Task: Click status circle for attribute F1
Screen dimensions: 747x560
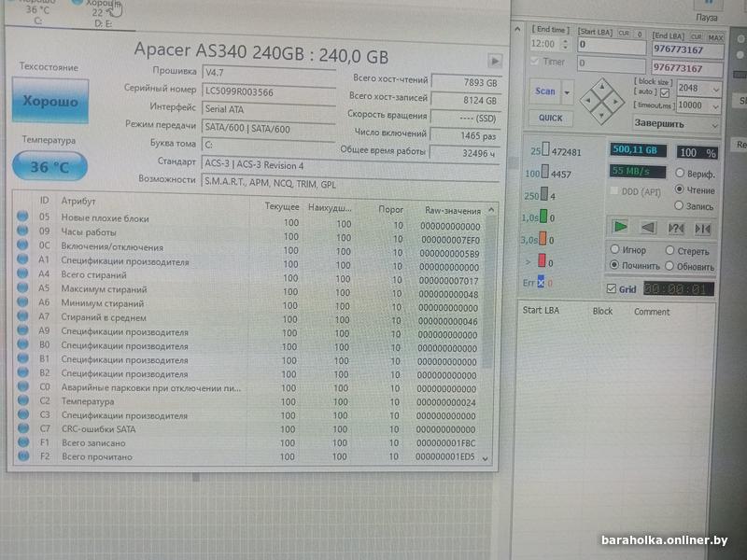Action: click(22, 441)
